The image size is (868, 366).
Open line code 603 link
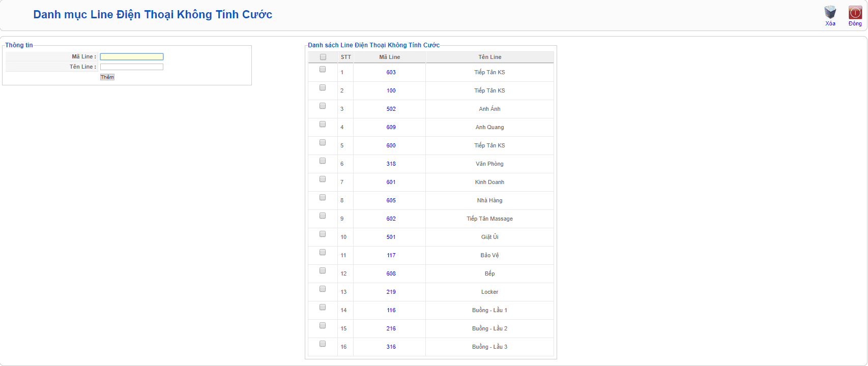click(x=391, y=72)
